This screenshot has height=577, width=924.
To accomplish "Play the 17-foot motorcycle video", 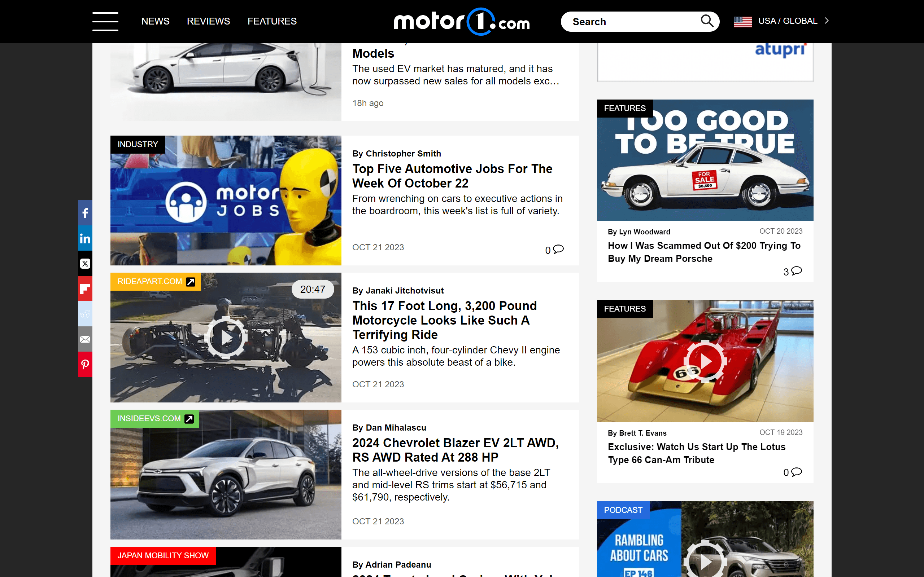I will click(x=226, y=336).
